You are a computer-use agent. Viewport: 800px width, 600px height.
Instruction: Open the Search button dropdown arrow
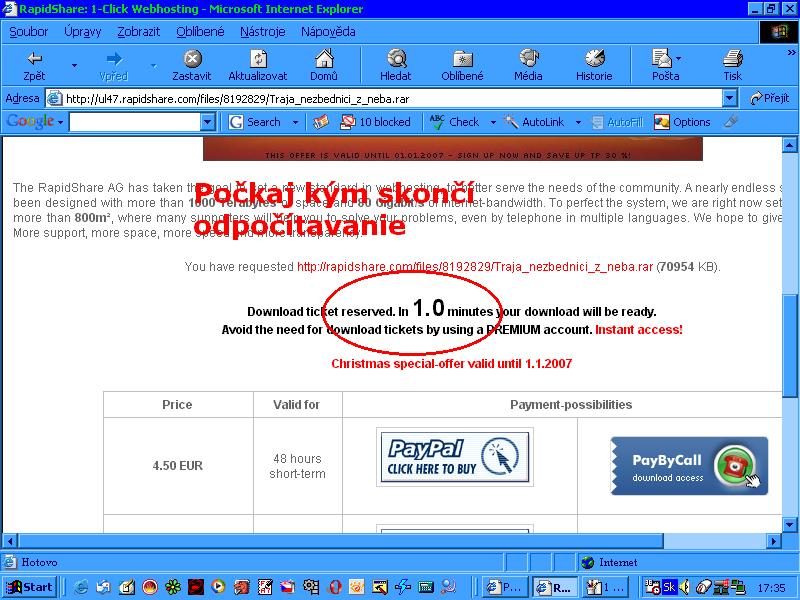click(x=295, y=122)
